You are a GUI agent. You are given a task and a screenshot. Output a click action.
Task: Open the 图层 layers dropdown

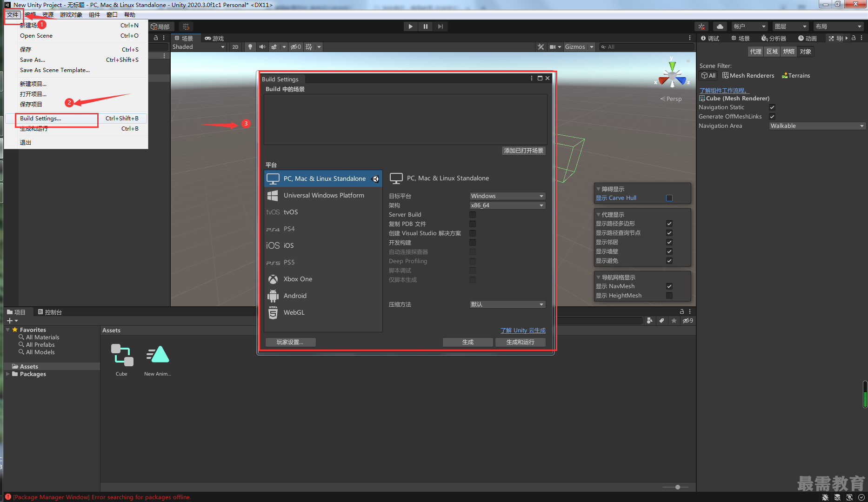[x=790, y=26]
